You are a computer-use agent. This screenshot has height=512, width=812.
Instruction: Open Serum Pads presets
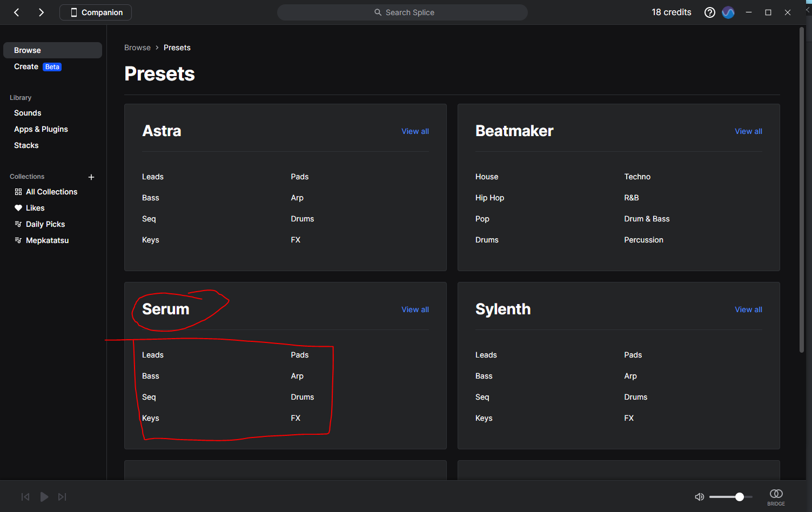300,355
